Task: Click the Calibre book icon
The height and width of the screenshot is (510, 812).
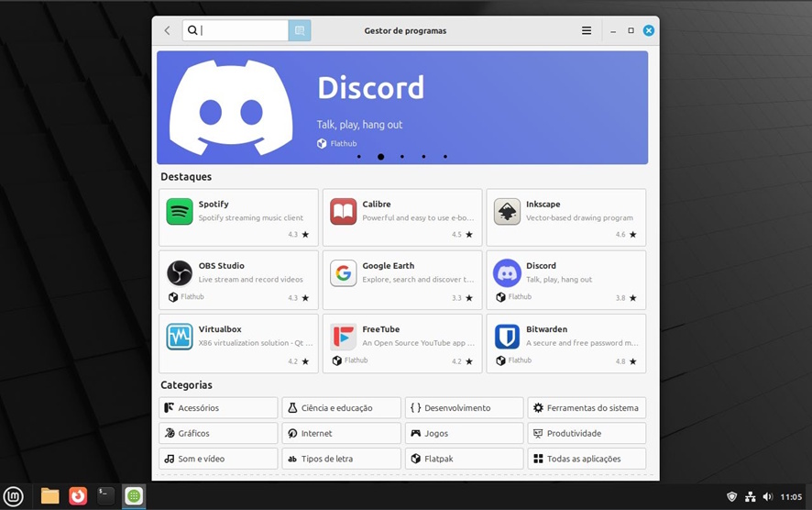Action: click(344, 212)
